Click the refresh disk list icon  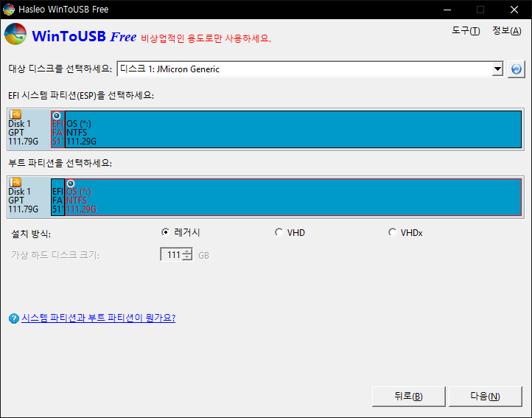coord(516,69)
